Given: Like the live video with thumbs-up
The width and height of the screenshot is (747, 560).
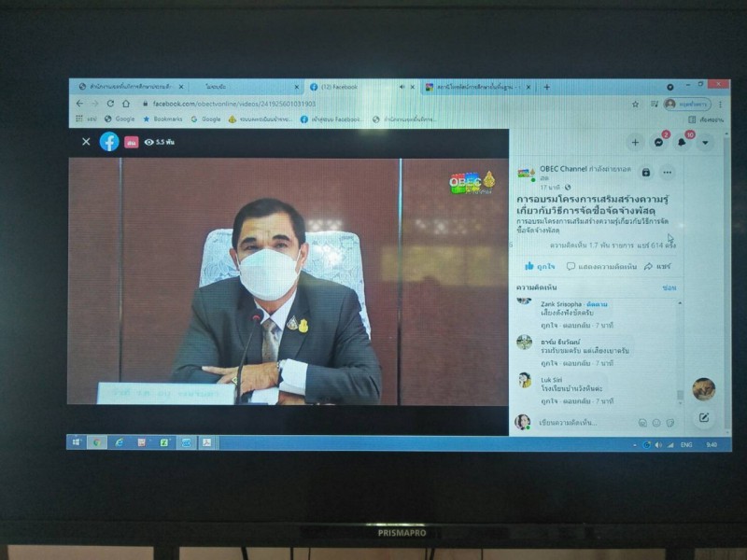Looking at the screenshot, I should [x=540, y=266].
